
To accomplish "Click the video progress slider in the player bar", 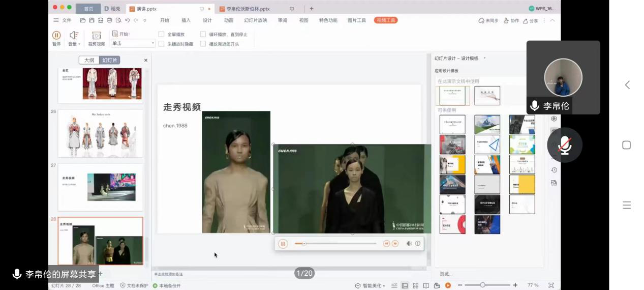I will pyautogui.click(x=335, y=244).
